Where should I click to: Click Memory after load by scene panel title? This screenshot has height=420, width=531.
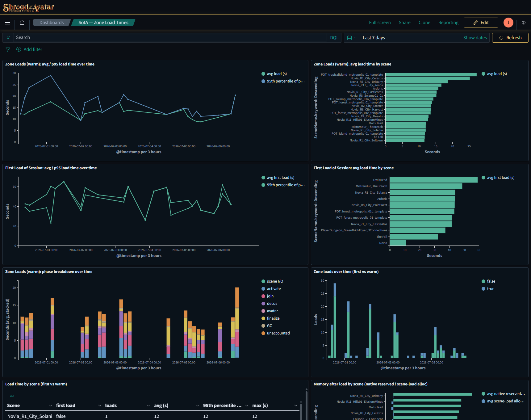[370, 384]
